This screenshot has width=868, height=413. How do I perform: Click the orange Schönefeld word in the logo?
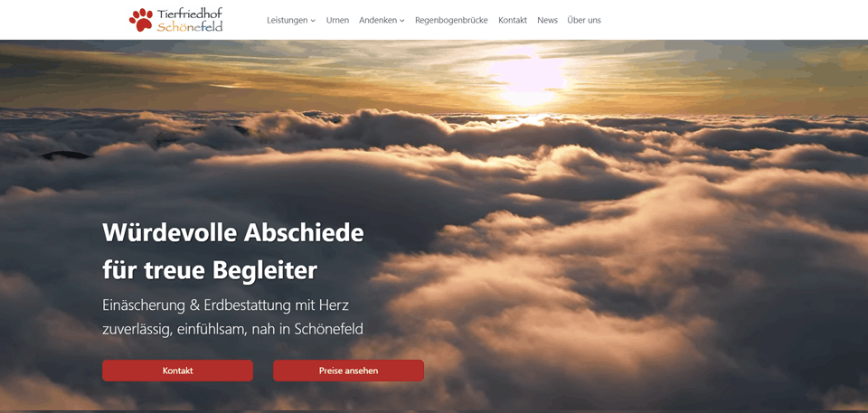coord(190,26)
